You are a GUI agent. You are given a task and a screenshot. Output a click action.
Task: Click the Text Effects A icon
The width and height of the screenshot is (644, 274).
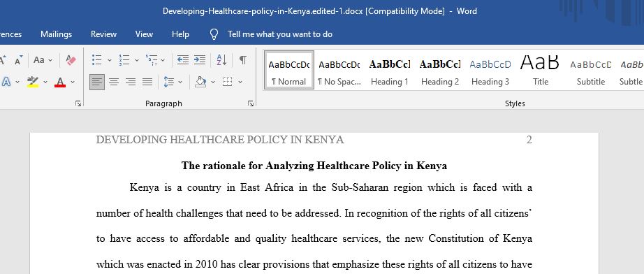coord(6,82)
